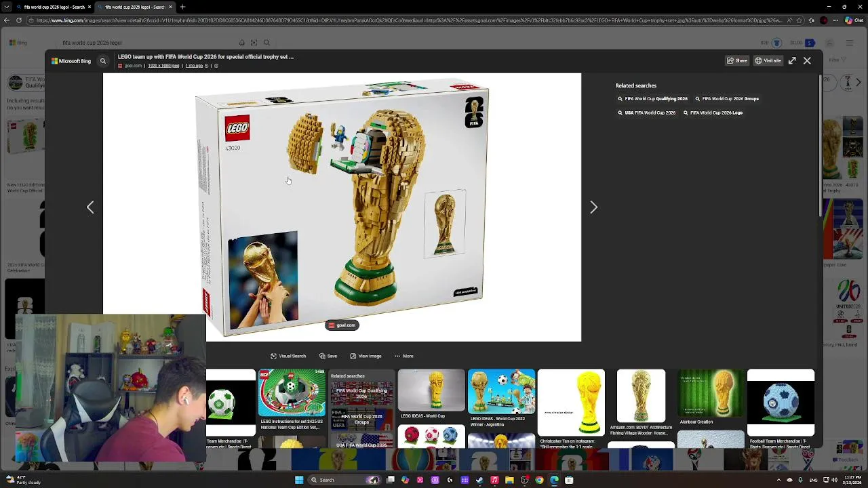
Task: Click the Microsoft Bing logo in viewer header
Action: point(71,61)
